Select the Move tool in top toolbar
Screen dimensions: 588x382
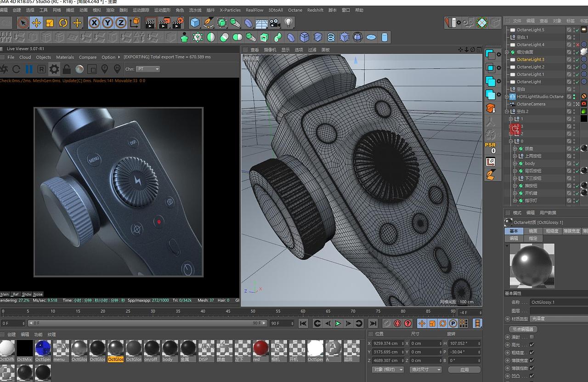pyautogui.click(x=36, y=23)
